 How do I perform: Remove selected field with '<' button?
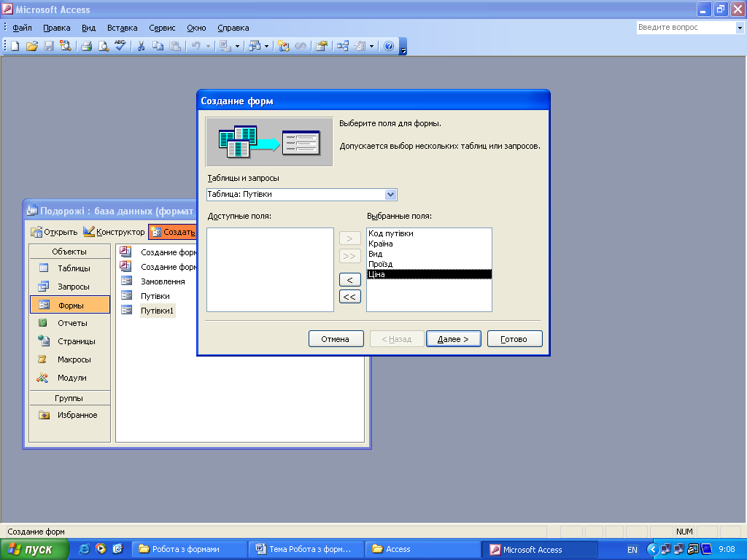point(349,280)
